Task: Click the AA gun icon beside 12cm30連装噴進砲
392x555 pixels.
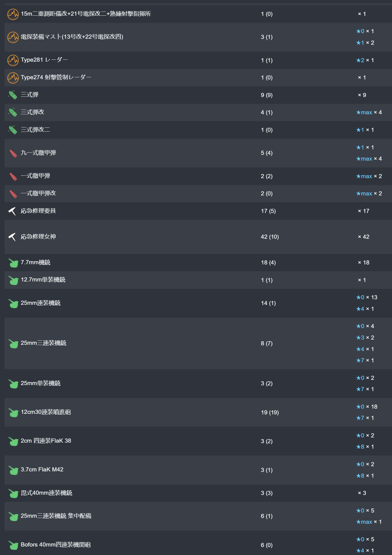Action: (13, 412)
